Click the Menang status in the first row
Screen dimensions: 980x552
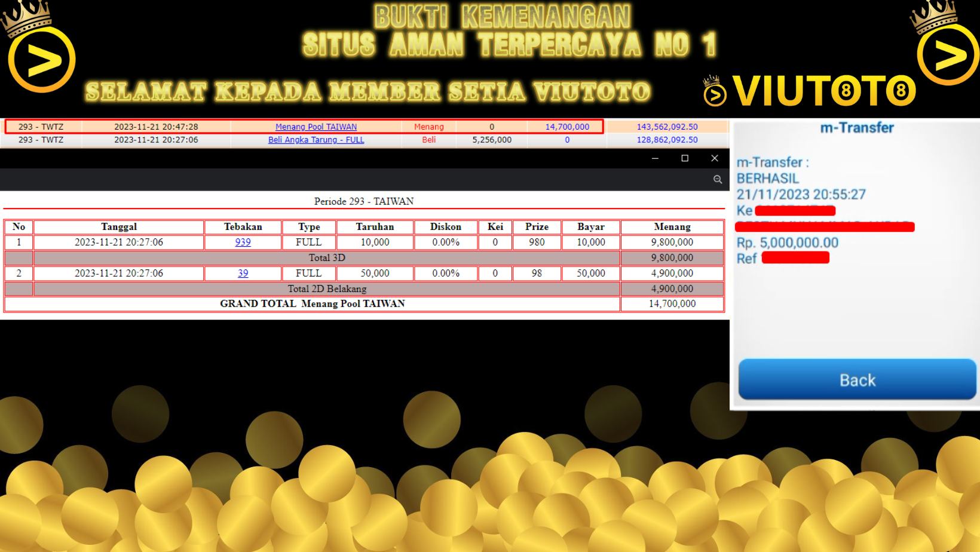click(429, 127)
